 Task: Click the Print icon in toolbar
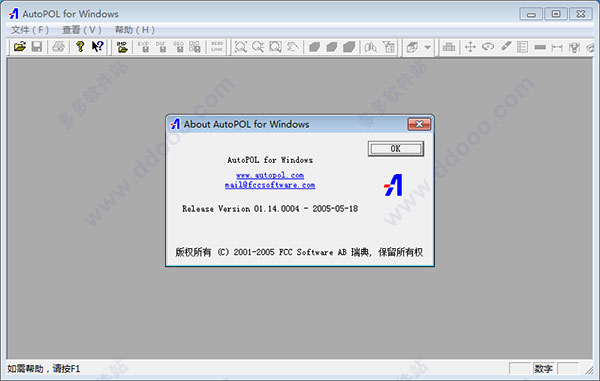coord(59,47)
